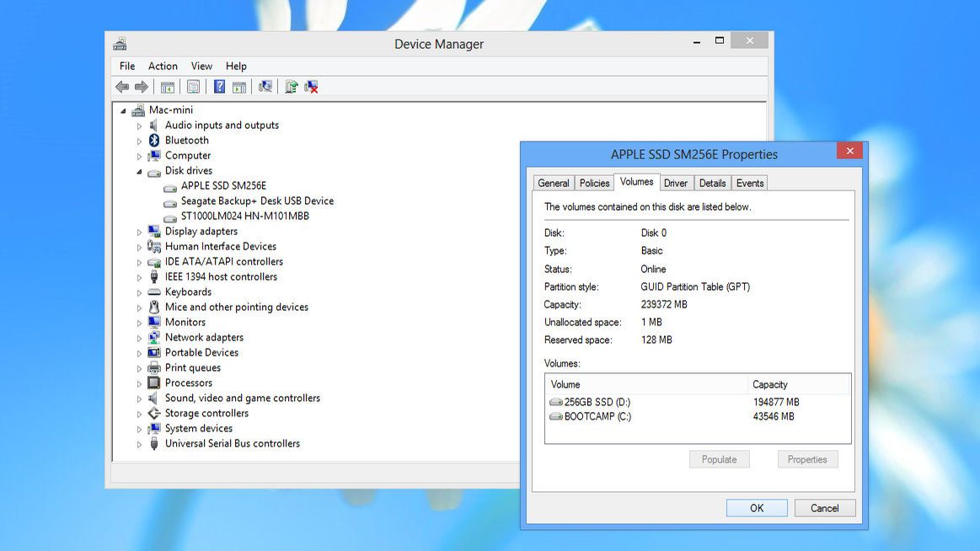
Task: Expand the Universal Serial Bus controllers node
Action: point(140,443)
